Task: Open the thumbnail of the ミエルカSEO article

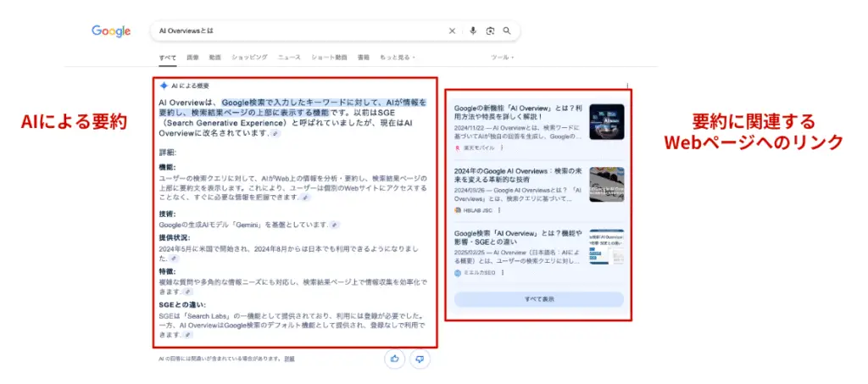Action: click(607, 247)
